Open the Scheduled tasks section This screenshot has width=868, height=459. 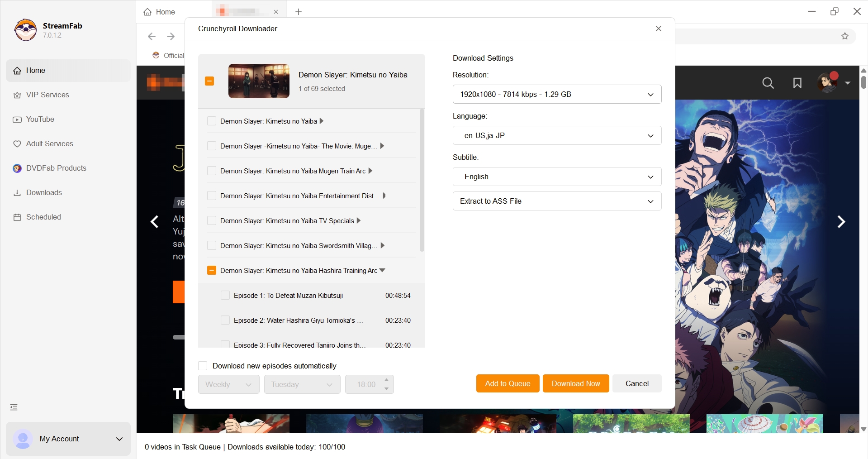coord(43,217)
